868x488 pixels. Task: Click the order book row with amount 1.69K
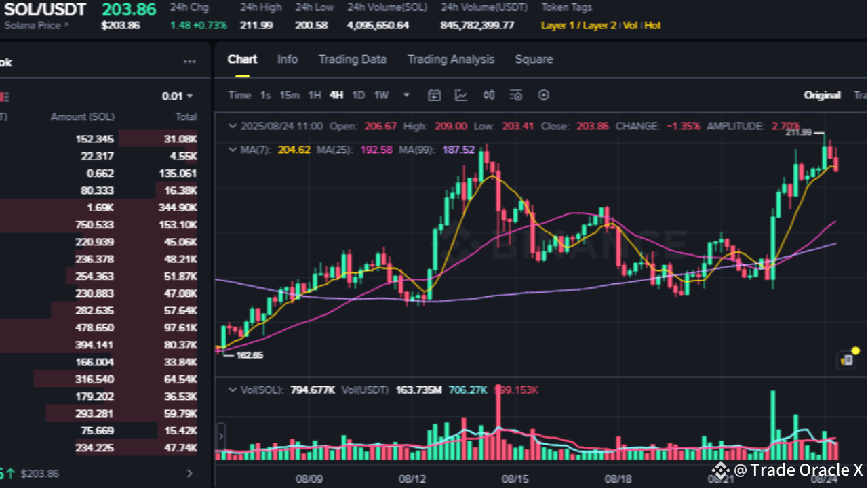point(99,207)
